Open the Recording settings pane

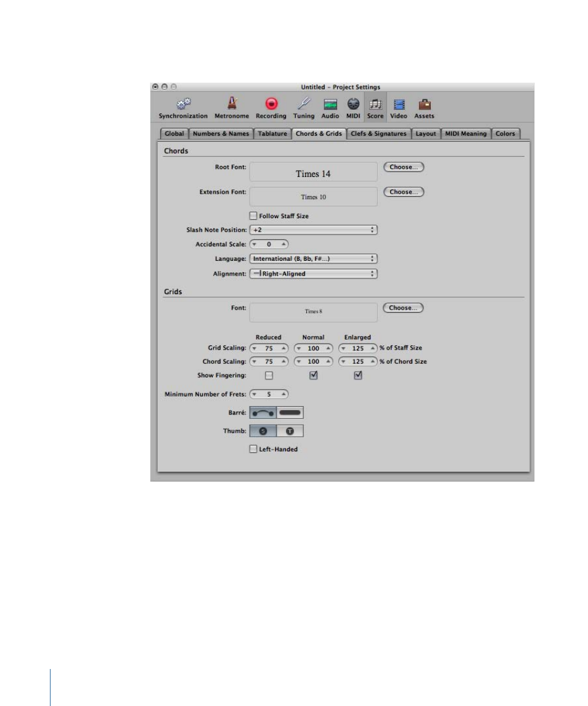tap(271, 108)
